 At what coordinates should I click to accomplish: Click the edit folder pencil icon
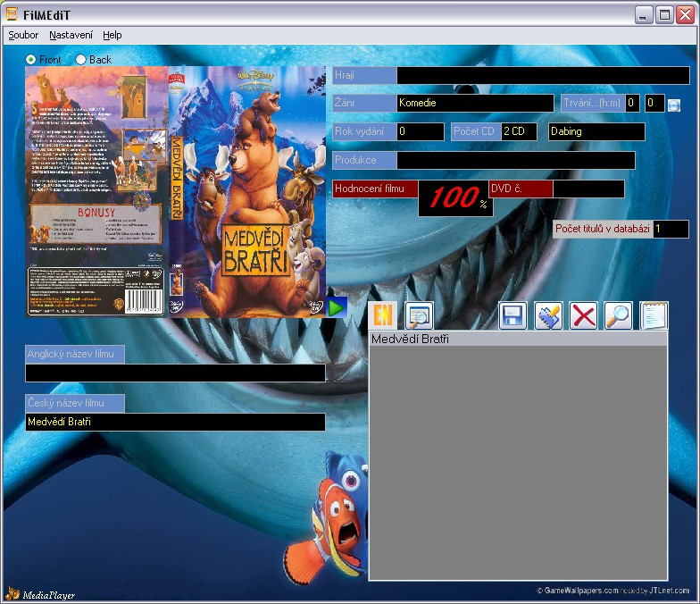tap(548, 316)
